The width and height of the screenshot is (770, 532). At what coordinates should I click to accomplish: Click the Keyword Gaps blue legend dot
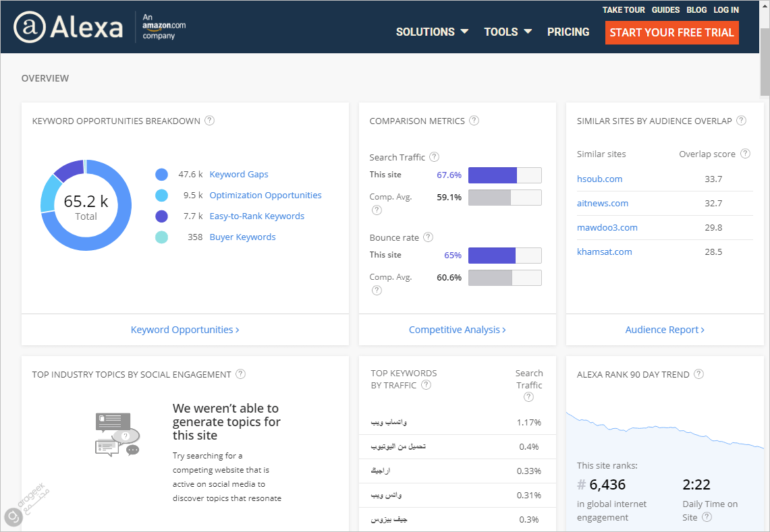[161, 175]
